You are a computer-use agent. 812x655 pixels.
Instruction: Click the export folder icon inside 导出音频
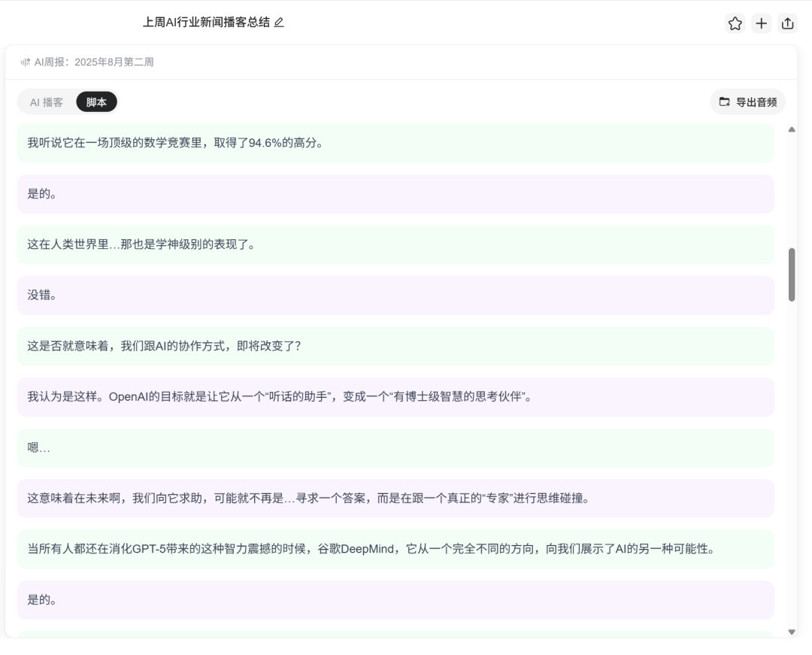coord(723,102)
